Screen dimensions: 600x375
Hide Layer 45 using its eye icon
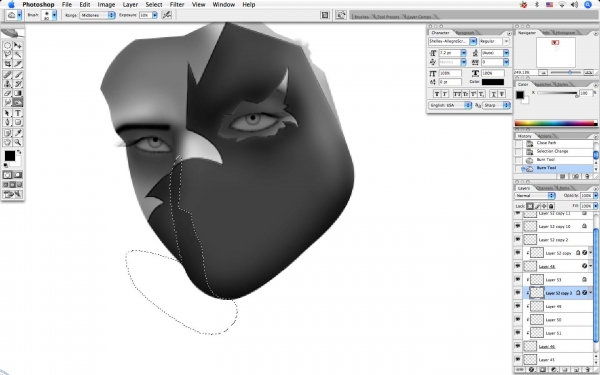518,360
